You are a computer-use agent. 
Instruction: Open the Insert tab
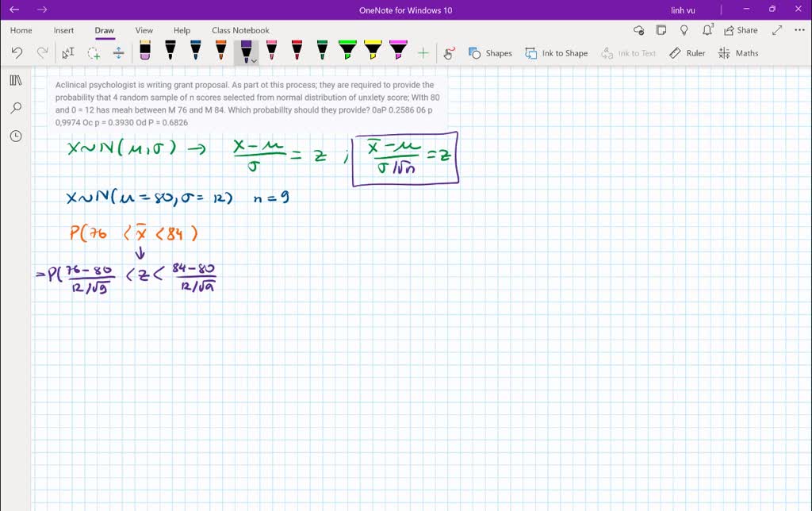(63, 31)
